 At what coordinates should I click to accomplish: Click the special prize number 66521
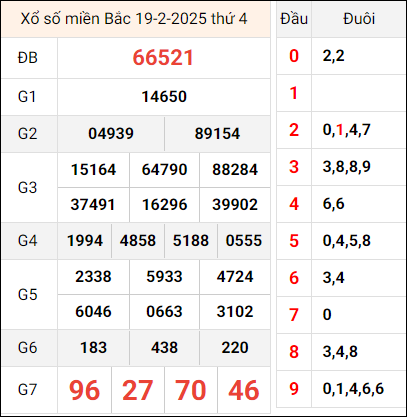click(x=163, y=58)
